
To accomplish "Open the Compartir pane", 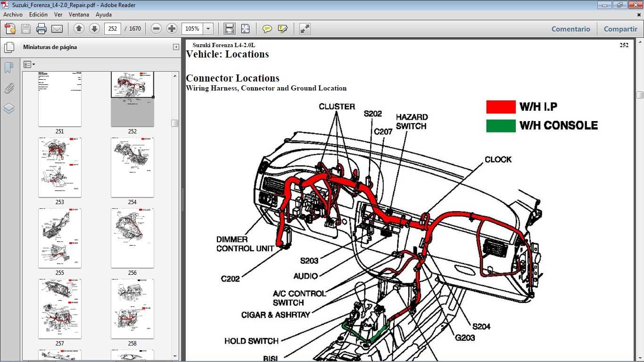I will pyautogui.click(x=620, y=29).
